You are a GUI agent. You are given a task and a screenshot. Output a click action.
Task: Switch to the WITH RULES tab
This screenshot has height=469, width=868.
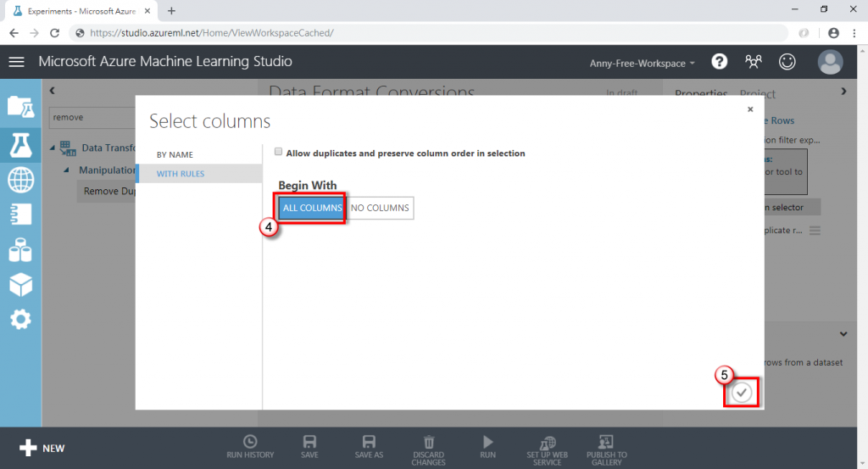[181, 173]
